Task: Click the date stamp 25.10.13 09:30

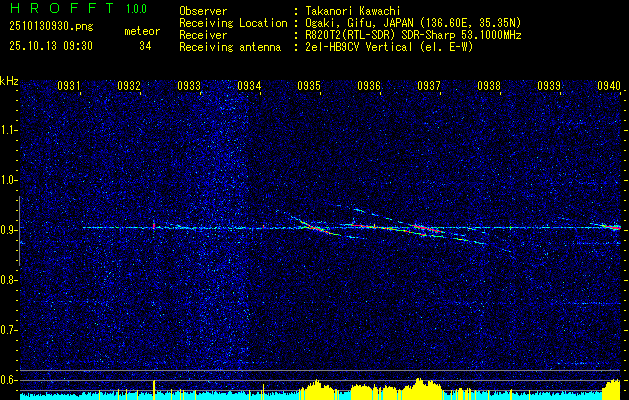Action: 51,46
